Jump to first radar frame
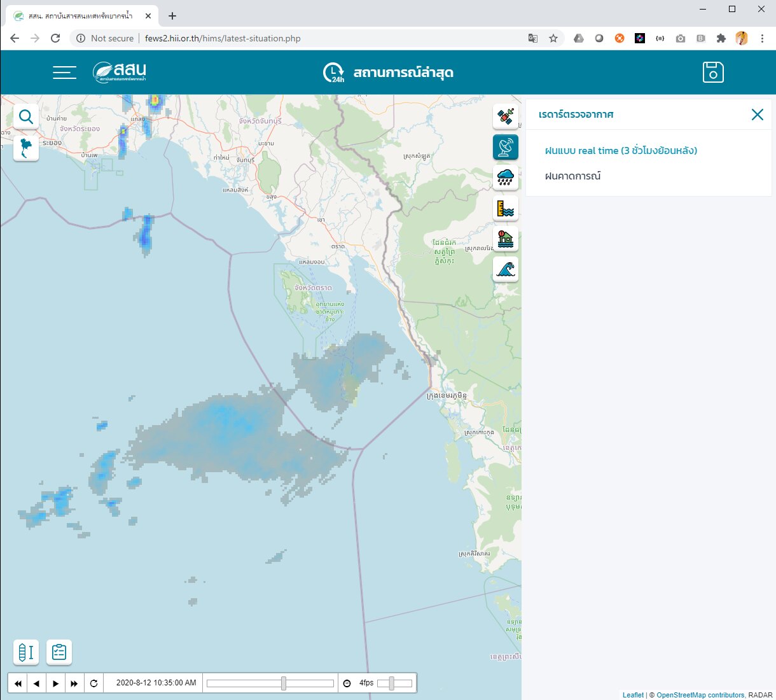776x700 pixels. [18, 683]
